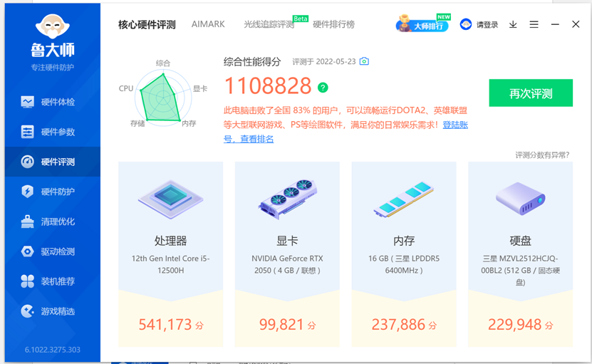Click 16 GB 三星 LPDDR5 description

tap(404, 264)
